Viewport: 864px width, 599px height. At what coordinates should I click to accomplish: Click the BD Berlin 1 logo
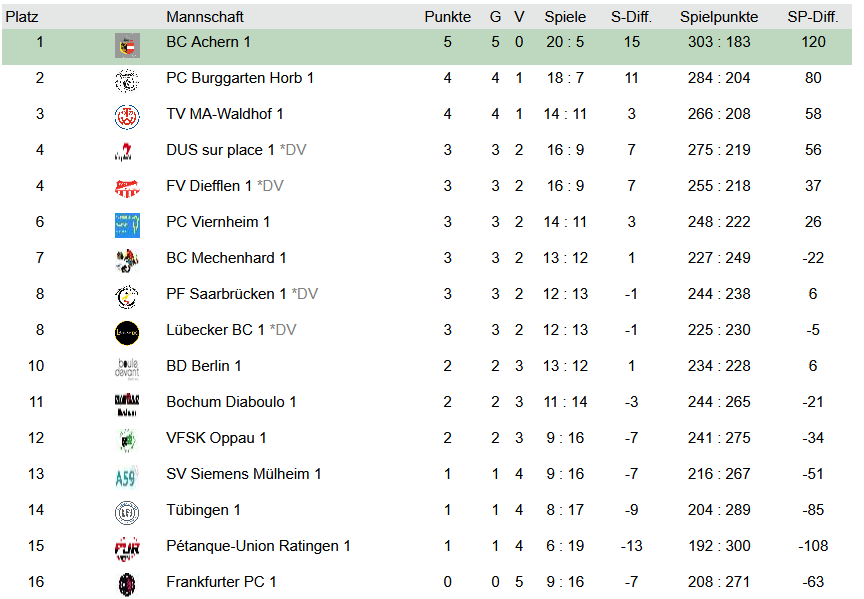[x=127, y=368]
